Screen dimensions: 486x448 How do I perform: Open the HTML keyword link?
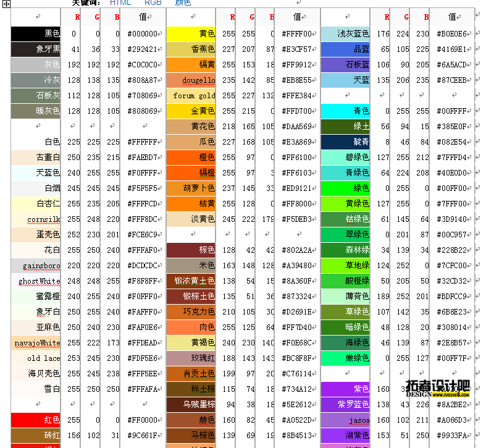click(x=120, y=3)
